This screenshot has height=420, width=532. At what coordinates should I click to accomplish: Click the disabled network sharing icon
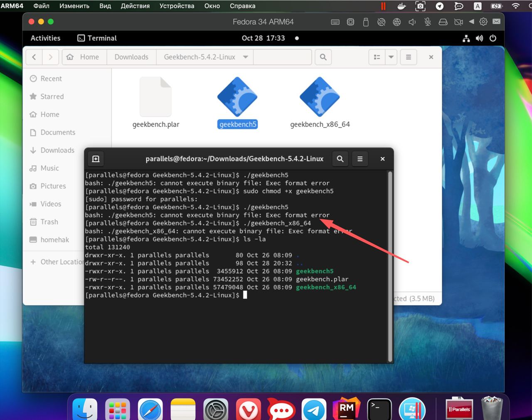point(381,22)
